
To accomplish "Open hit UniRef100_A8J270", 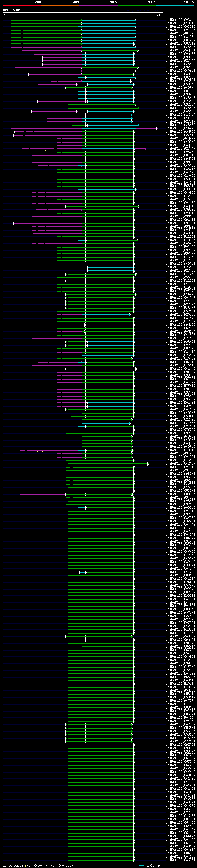I will coord(180,33).
